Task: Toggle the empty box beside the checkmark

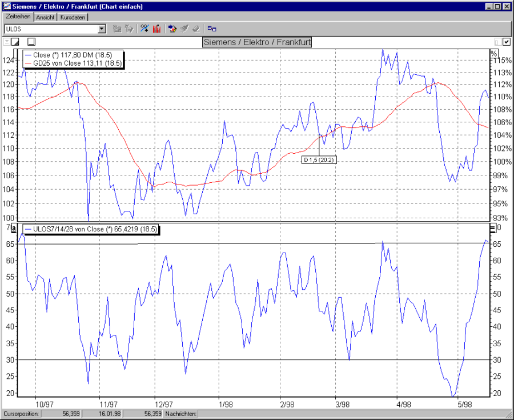Action: (497, 42)
